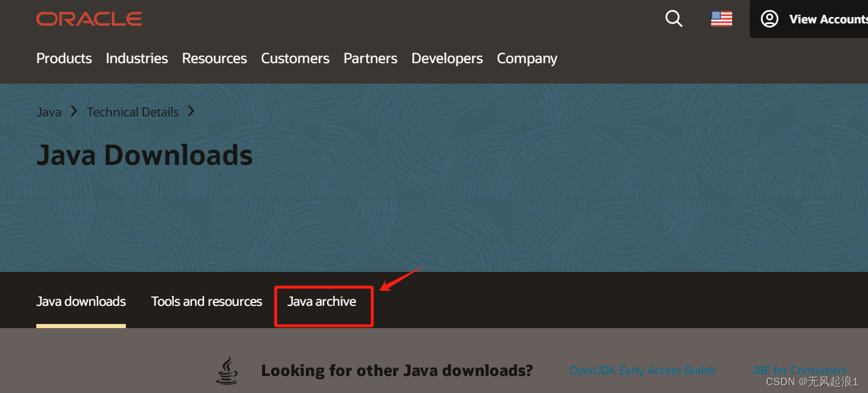Open OpenJDK Early Access Builds link

pos(641,370)
